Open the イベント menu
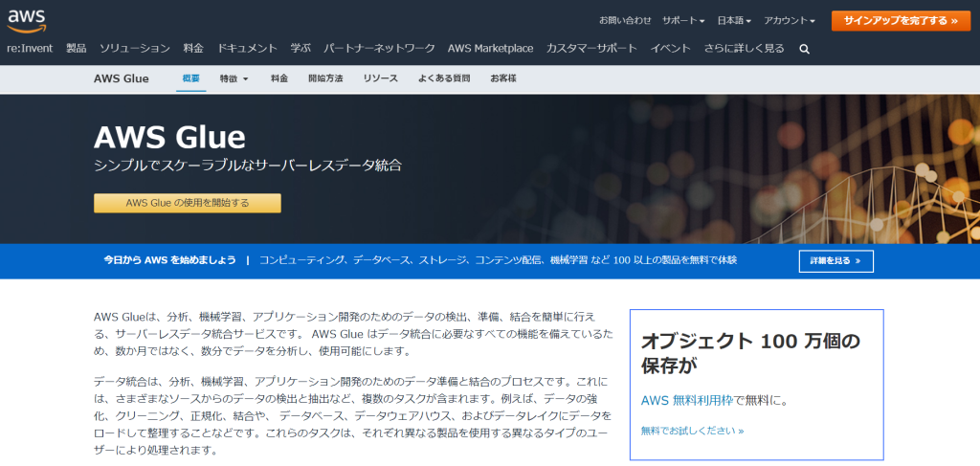This screenshot has width=980, height=466. click(671, 48)
